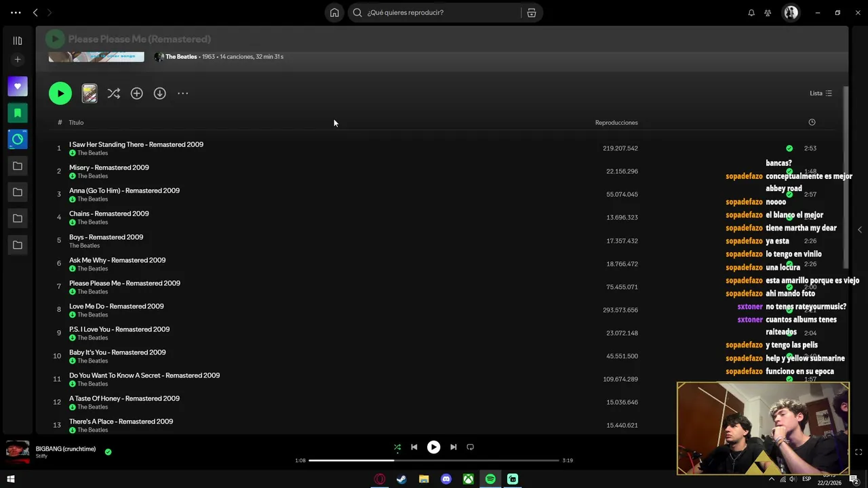Open The Beatles link under Boys
Image resolution: width=868 pixels, height=488 pixels.
coord(84,245)
